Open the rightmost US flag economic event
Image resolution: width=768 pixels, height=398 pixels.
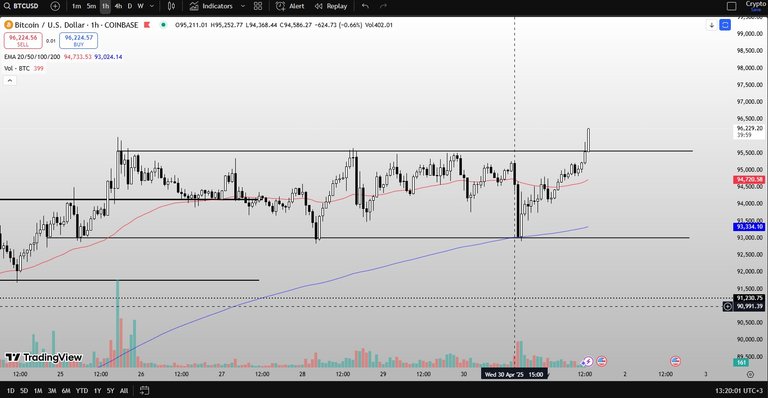tap(675, 362)
